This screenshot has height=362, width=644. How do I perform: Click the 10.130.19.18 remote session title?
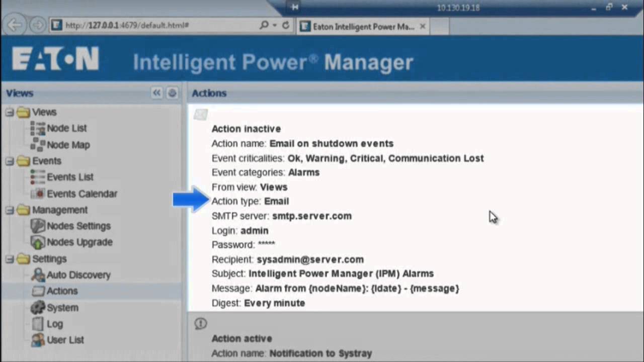tap(458, 8)
